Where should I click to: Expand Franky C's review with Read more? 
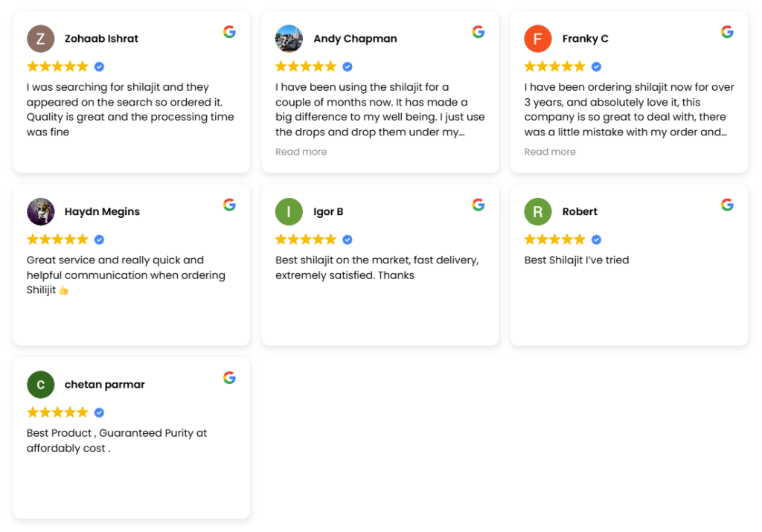pyautogui.click(x=550, y=151)
